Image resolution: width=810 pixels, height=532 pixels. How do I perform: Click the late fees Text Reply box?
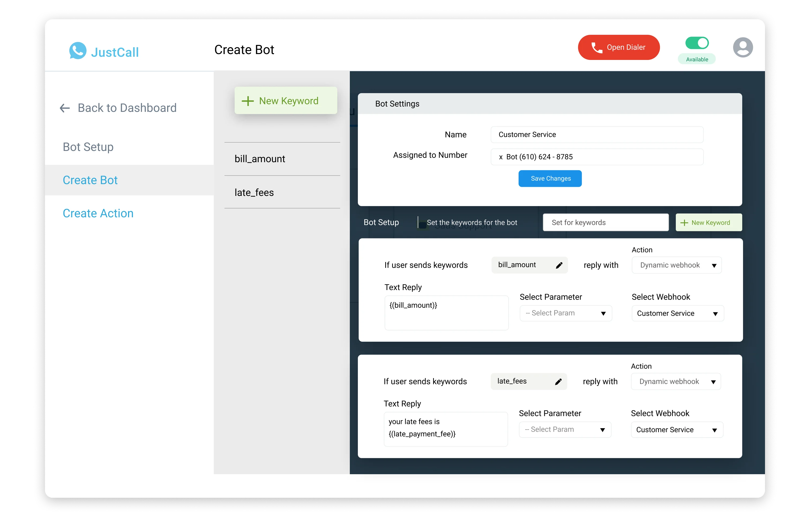[446, 429]
